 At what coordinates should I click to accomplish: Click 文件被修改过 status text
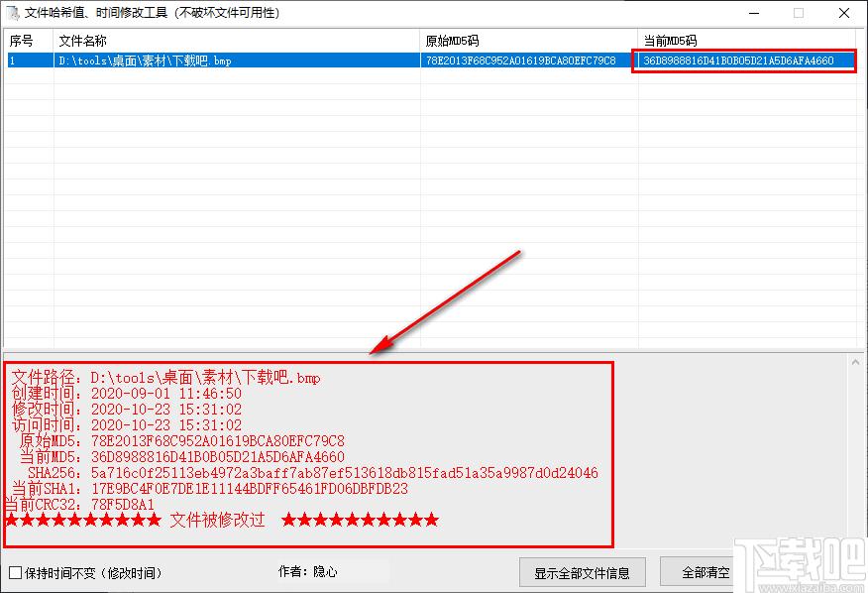tap(218, 521)
